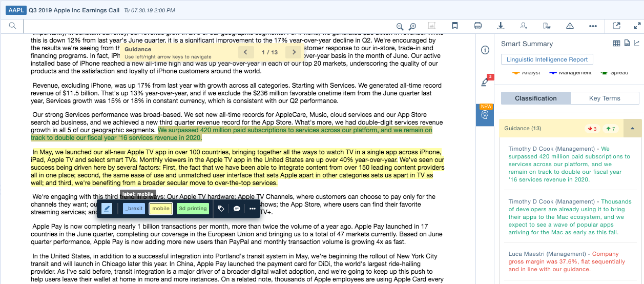Click the tag icon in highlight toolbar
Screen dimensions: 644x284
(x=221, y=209)
